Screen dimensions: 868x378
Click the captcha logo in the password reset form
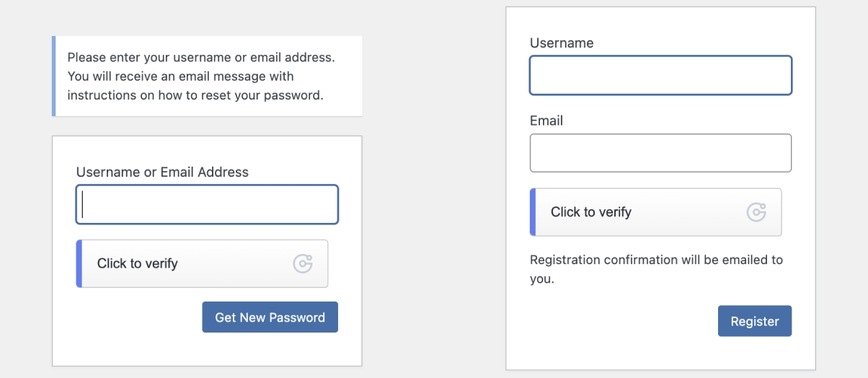[303, 264]
